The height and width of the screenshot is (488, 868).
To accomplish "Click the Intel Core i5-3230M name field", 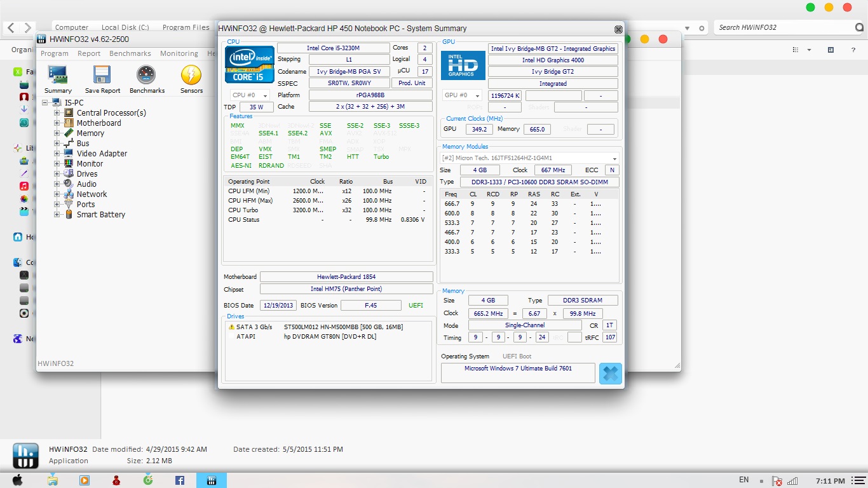I will (x=334, y=48).
